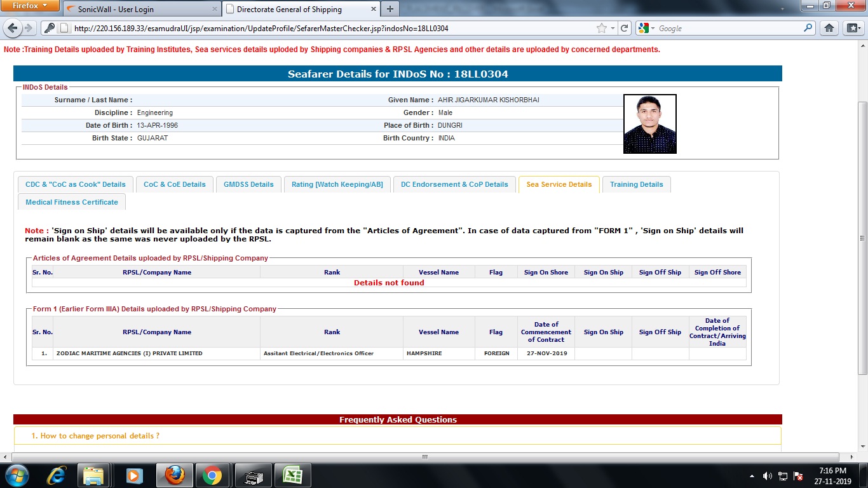Click the printer icon in the taskbar
The image size is (868, 488).
pyautogui.click(x=253, y=475)
